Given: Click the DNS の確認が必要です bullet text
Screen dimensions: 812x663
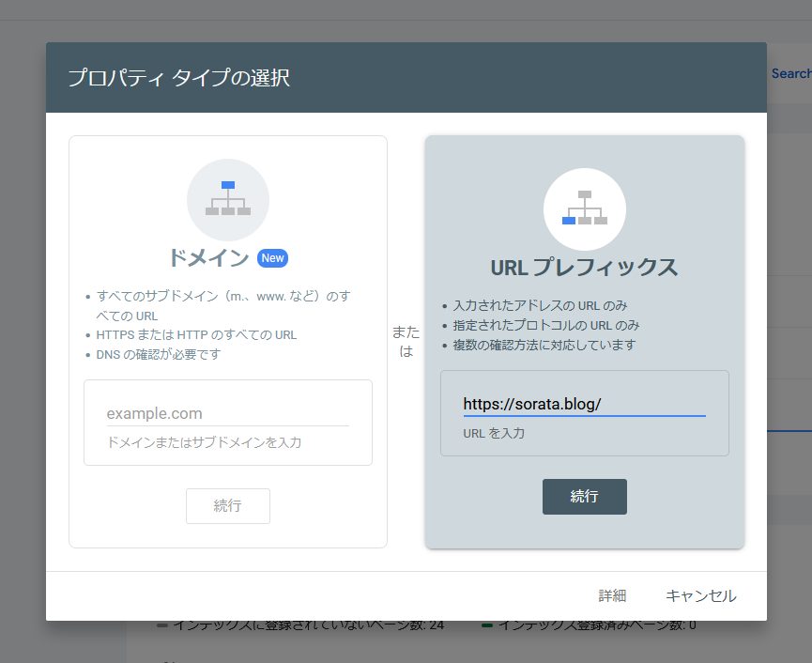Looking at the screenshot, I should (x=159, y=354).
